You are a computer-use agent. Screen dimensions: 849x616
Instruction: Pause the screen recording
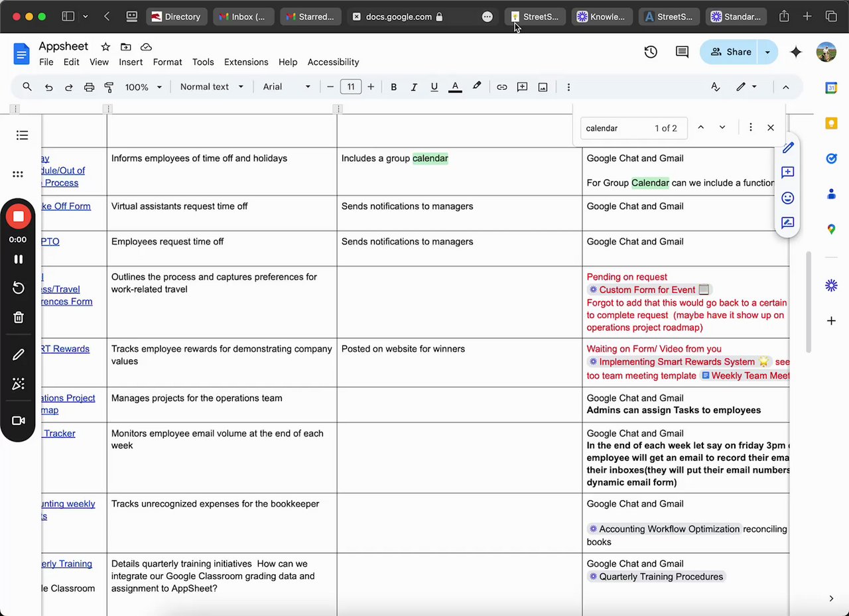tap(18, 259)
